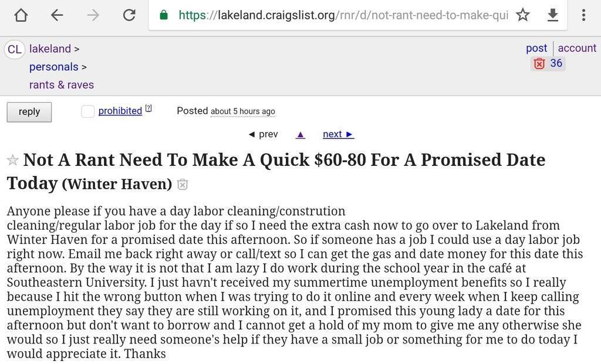Go up to the listings via the triangle
The height and width of the screenshot is (364, 601).
point(300,135)
